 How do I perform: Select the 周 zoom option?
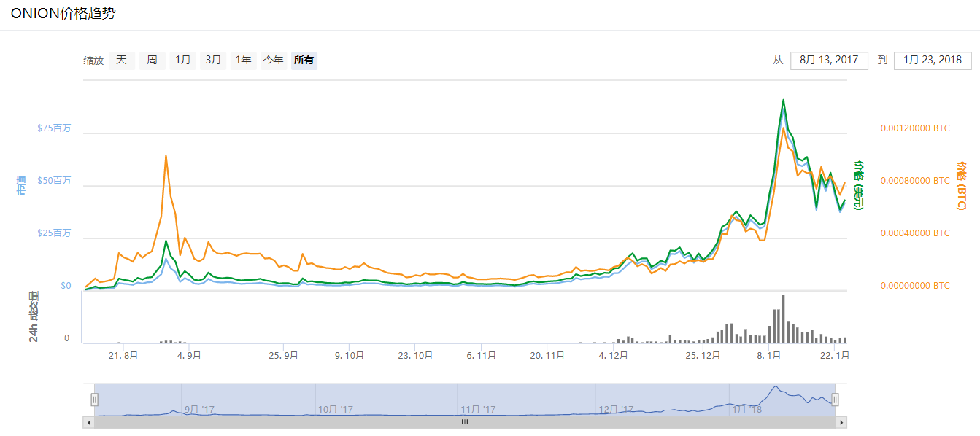click(x=151, y=61)
